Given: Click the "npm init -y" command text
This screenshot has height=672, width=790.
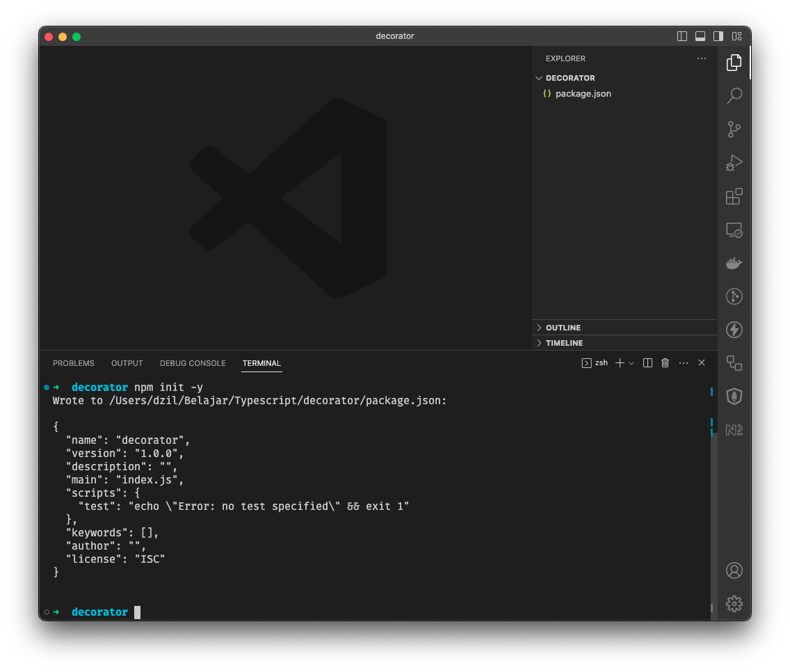Looking at the screenshot, I should (168, 387).
